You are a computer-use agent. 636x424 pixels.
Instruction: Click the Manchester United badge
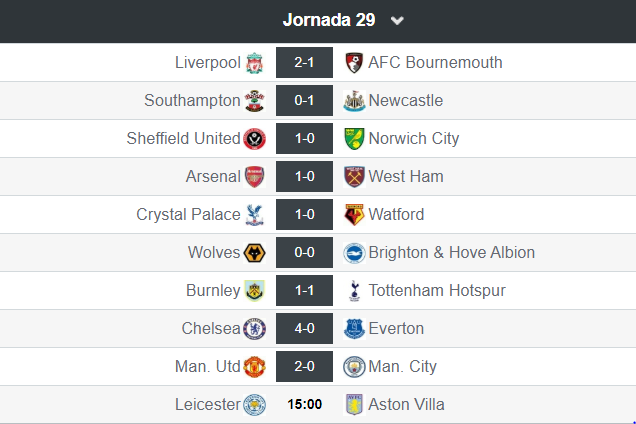(x=254, y=367)
